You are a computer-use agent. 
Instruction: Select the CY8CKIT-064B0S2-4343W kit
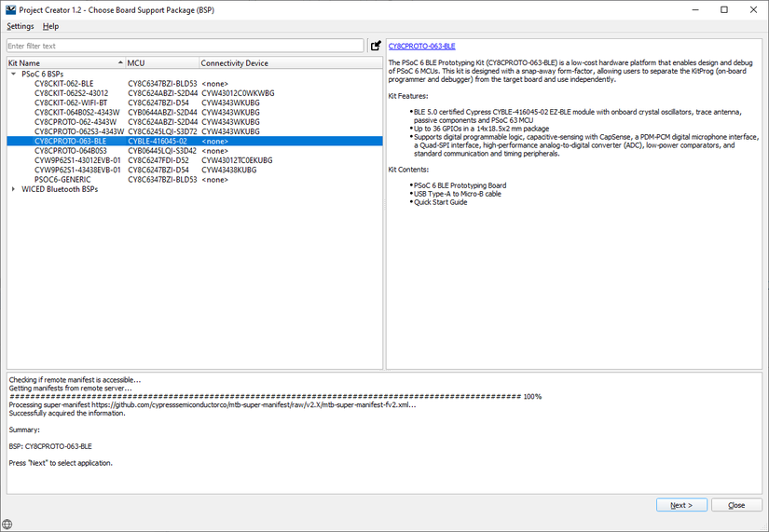tap(77, 113)
